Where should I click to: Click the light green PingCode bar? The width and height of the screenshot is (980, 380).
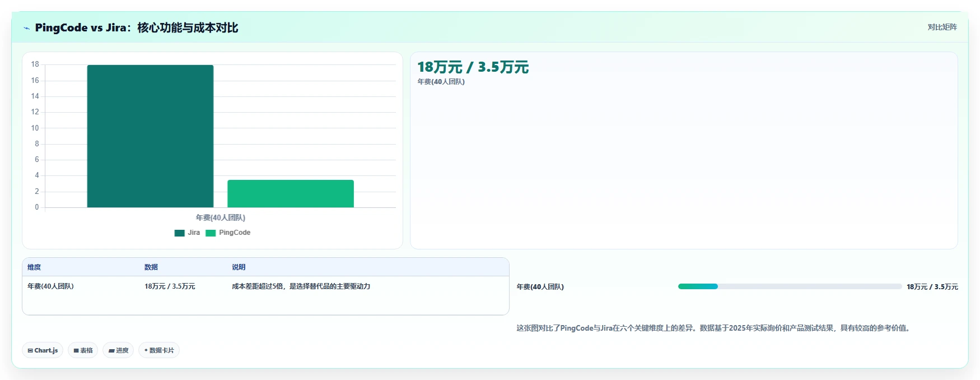pos(291,193)
